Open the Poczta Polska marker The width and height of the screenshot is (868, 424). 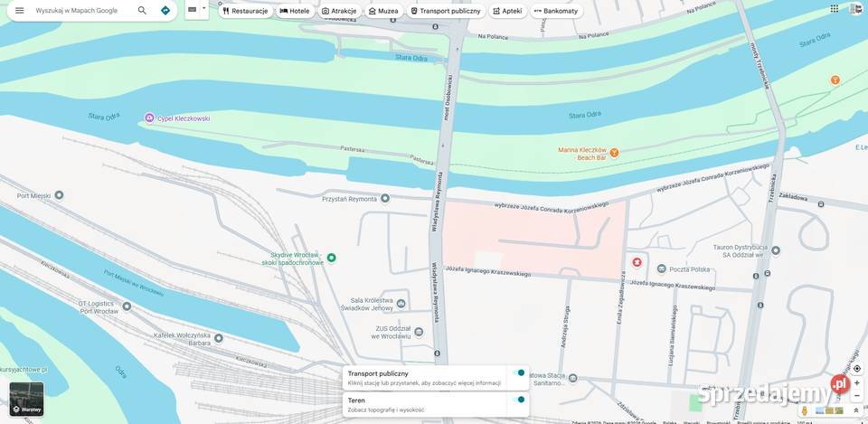662,269
